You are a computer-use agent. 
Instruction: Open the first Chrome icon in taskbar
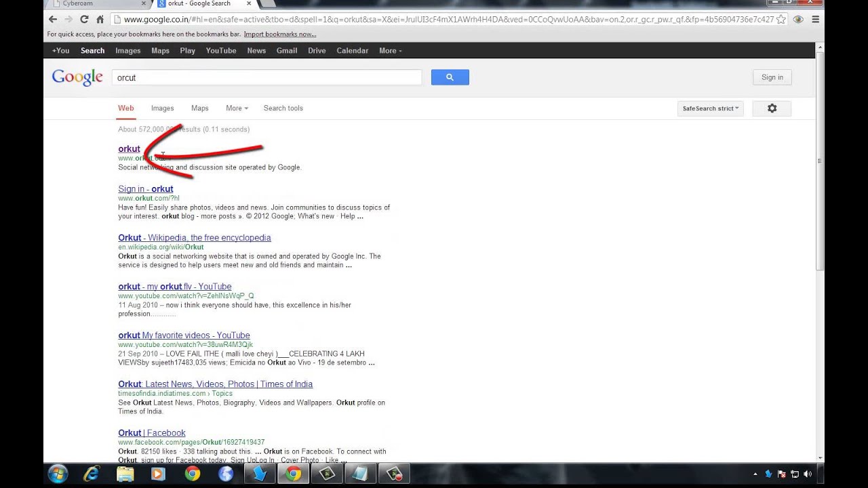click(x=193, y=474)
